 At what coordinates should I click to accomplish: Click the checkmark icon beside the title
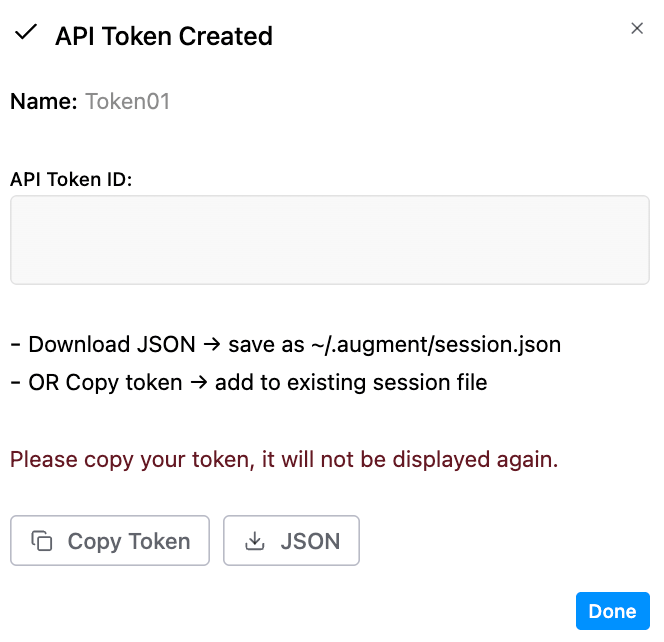pyautogui.click(x=26, y=32)
